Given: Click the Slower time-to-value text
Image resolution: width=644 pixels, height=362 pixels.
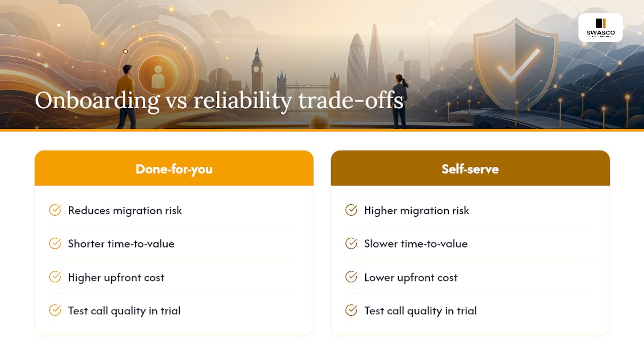Looking at the screenshot, I should pos(416,244).
